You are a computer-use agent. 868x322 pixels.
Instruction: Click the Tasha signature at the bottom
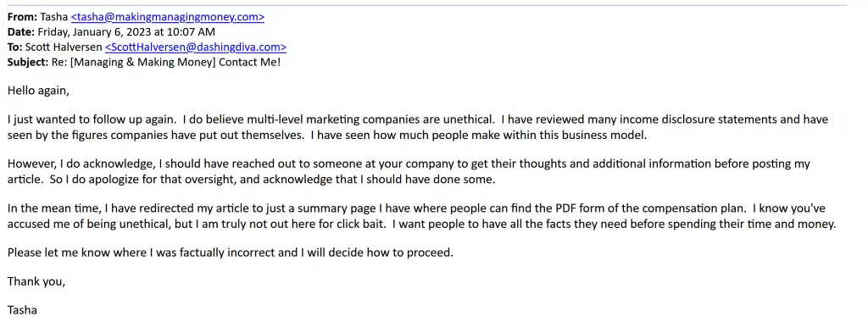pyautogui.click(x=22, y=310)
